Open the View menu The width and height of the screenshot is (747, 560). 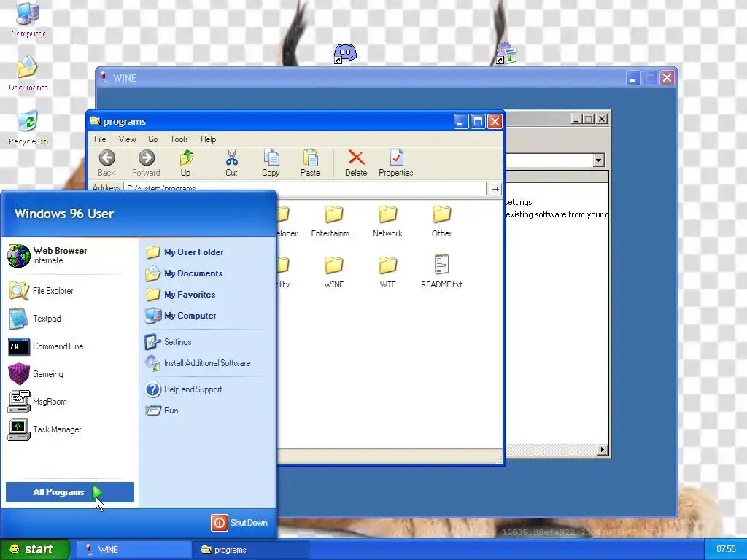(127, 139)
